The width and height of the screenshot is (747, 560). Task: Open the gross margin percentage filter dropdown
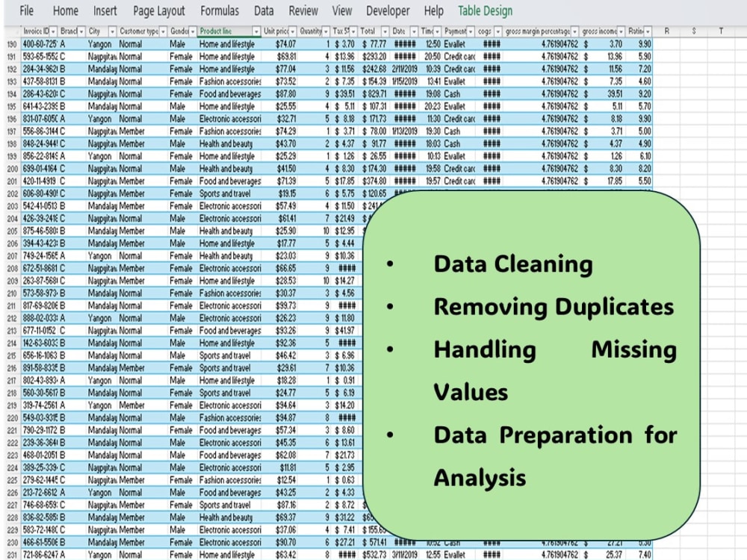(575, 31)
